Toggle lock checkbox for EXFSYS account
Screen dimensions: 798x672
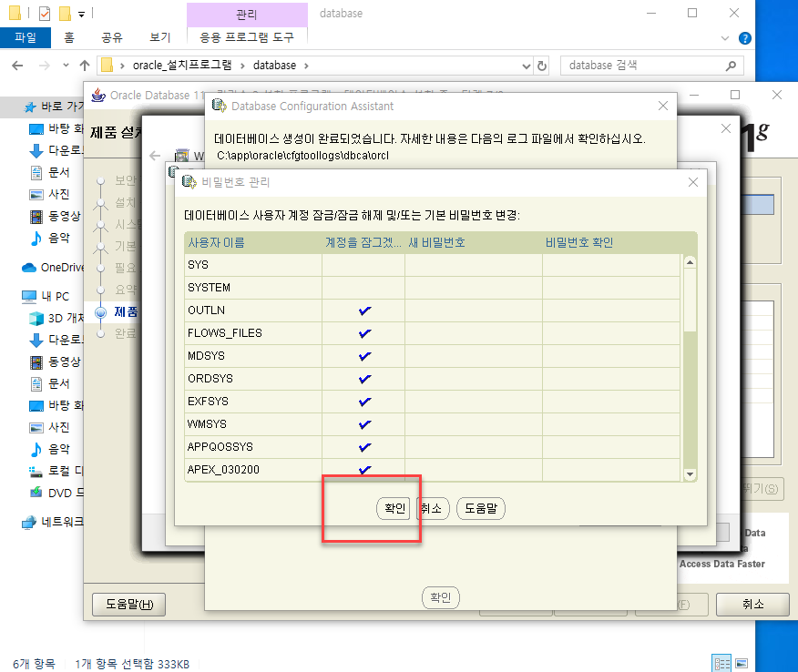point(364,402)
